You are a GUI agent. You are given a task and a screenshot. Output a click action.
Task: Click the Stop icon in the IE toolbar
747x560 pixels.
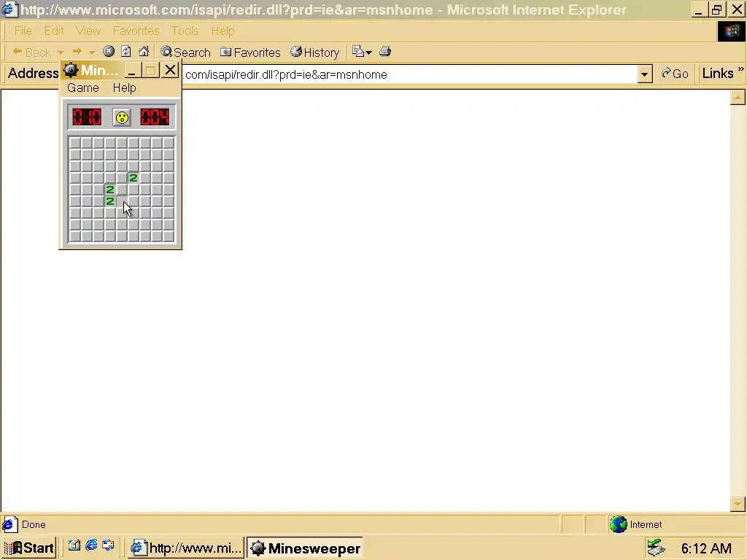pos(109,52)
